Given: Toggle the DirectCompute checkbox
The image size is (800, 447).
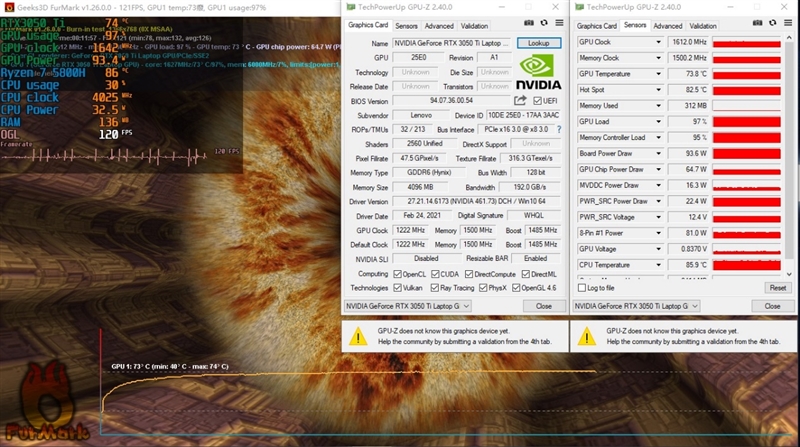Looking at the screenshot, I should tap(469, 274).
